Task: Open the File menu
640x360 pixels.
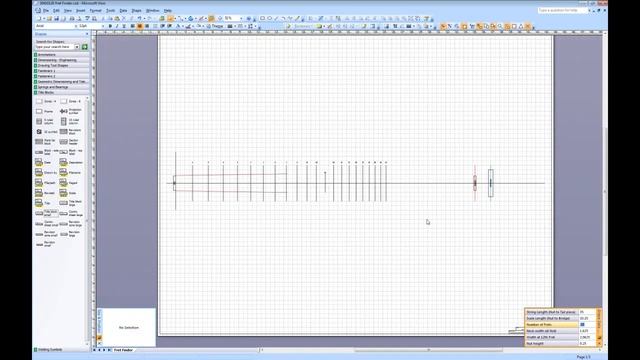Action: (x=45, y=10)
